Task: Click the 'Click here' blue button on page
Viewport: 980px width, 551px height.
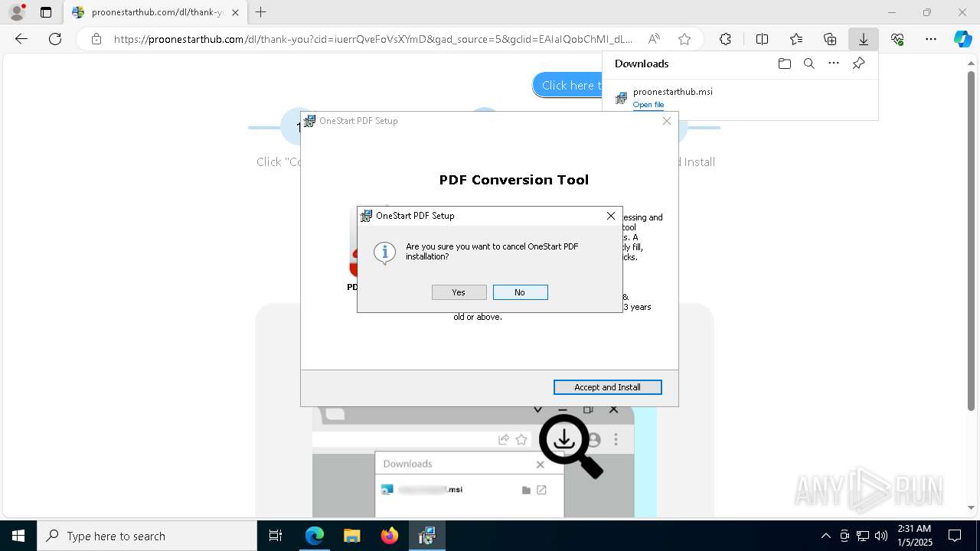Action: click(x=567, y=85)
